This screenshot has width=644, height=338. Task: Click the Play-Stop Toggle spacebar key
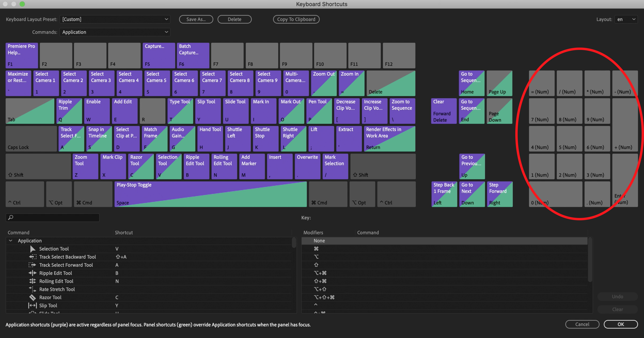click(x=211, y=194)
